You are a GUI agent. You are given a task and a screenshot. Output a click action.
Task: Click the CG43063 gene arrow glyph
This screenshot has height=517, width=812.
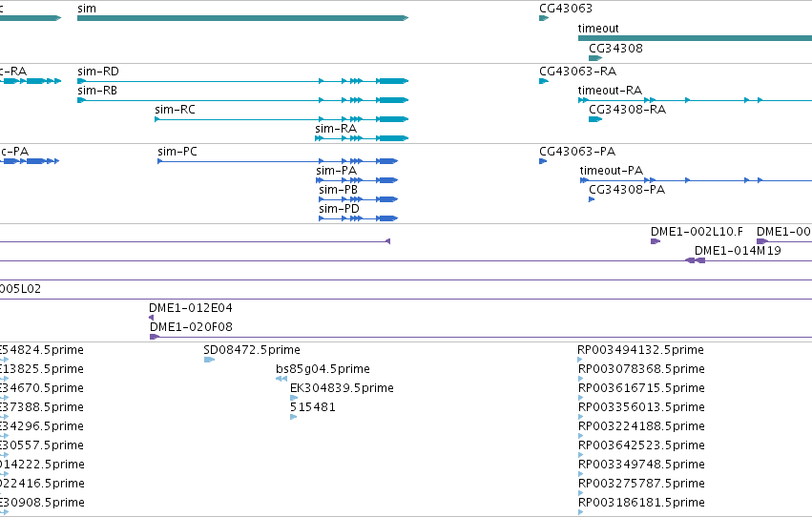coord(544,18)
